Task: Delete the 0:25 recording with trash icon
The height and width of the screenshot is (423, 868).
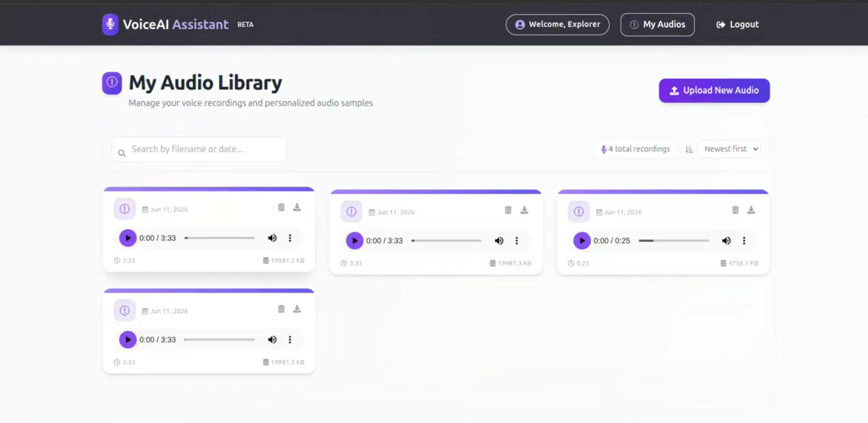Action: [x=735, y=210]
